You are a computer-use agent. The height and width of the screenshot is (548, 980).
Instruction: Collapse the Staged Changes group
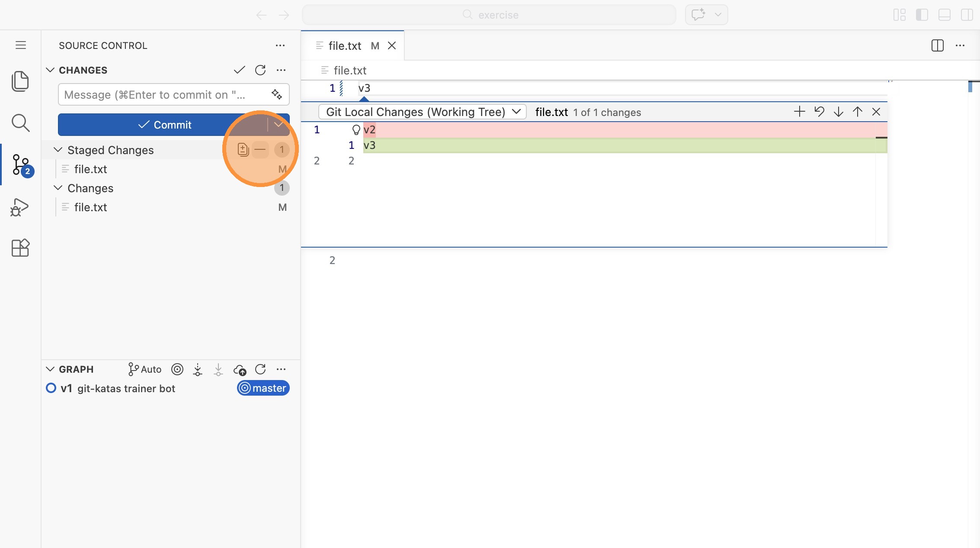tap(58, 150)
